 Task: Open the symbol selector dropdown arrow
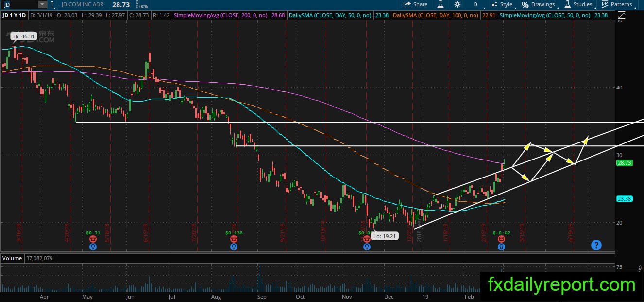(x=42, y=4)
